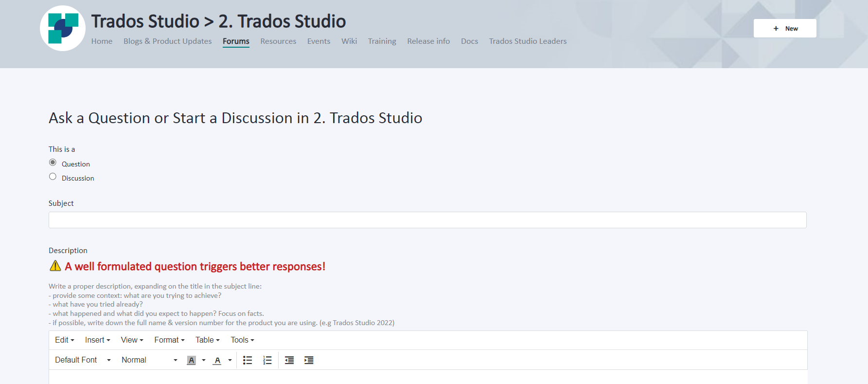Open the View menu in editor

pyautogui.click(x=132, y=340)
